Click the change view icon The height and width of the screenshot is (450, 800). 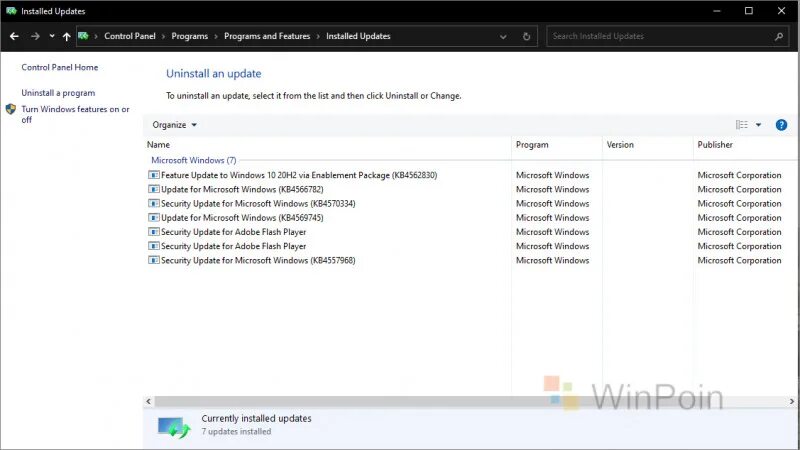(x=741, y=125)
